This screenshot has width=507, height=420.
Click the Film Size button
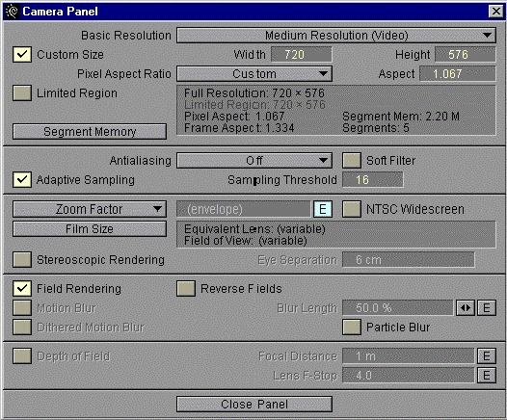click(x=90, y=228)
